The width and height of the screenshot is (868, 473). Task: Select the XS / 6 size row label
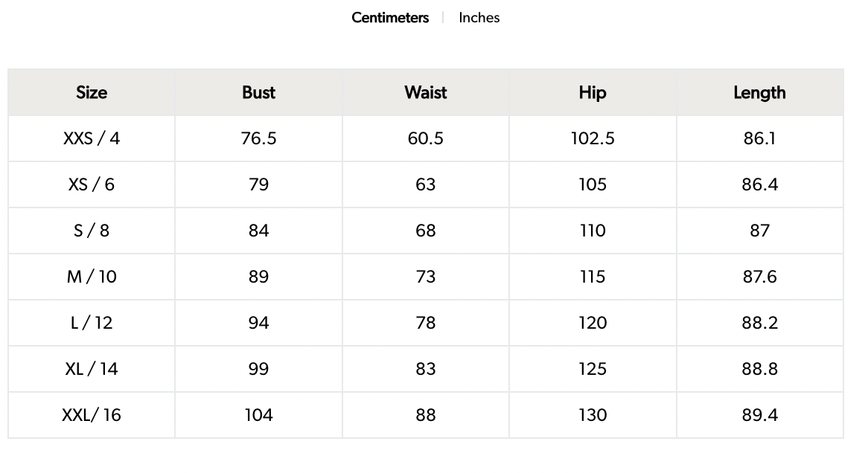tap(92, 184)
